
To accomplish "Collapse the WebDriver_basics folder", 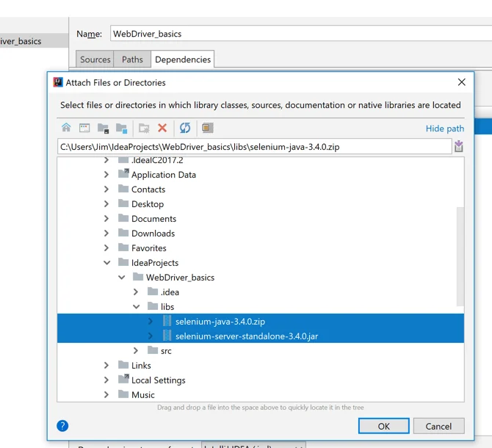I will (x=121, y=278).
